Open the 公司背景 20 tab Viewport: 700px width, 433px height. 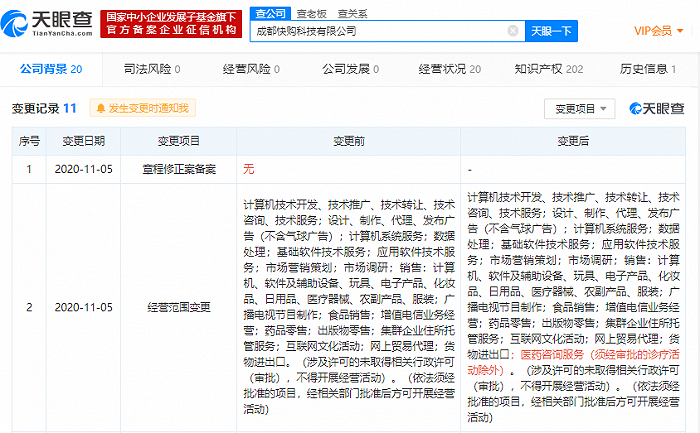51,69
